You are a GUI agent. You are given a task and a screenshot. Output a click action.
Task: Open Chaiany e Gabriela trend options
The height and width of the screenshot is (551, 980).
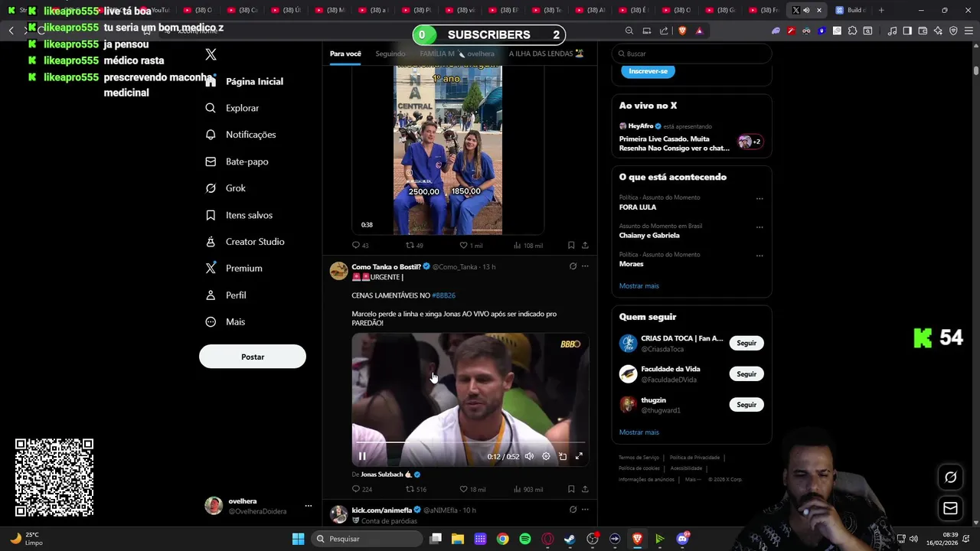point(759,227)
